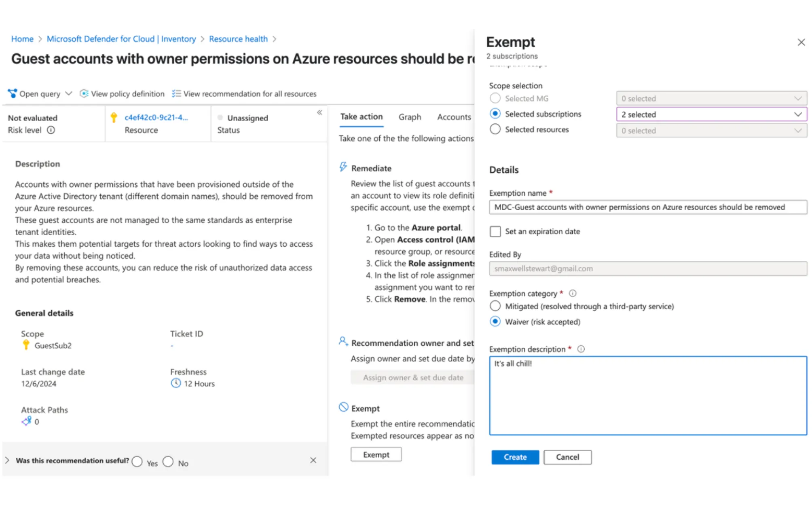Image resolution: width=812 pixels, height=507 pixels.
Task: Choose Mitigated exemption category
Action: point(495,306)
